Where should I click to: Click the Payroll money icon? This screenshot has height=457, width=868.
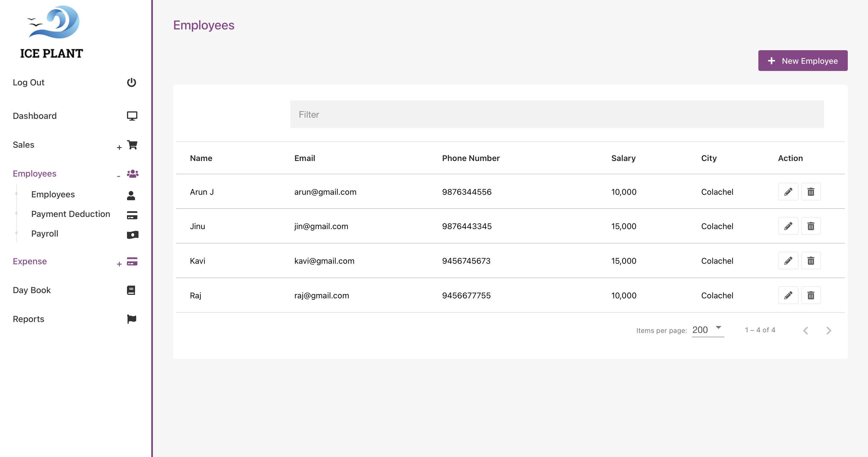coord(132,235)
